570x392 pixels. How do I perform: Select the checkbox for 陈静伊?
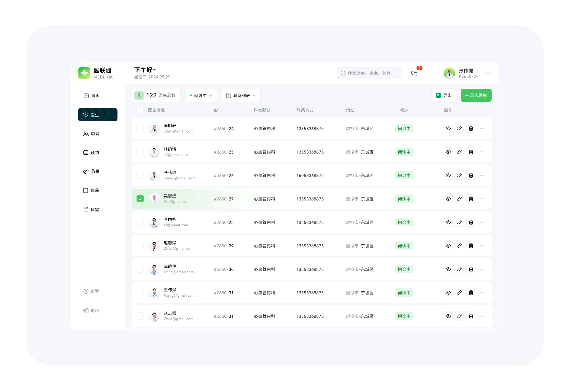pos(140,269)
